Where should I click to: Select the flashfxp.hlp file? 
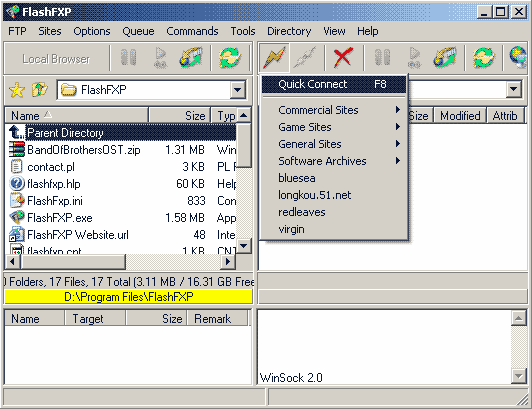(x=121, y=184)
